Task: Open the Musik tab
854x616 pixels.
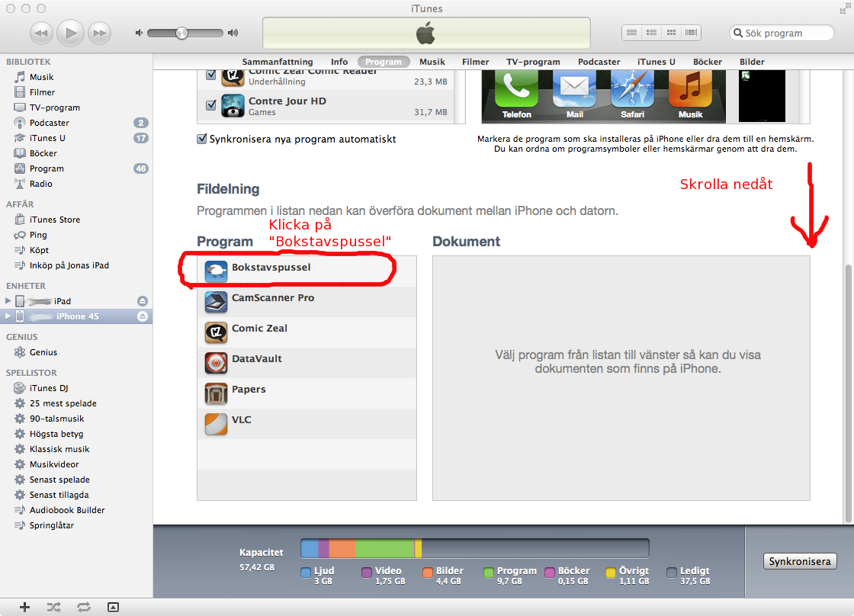Action: 432,62
